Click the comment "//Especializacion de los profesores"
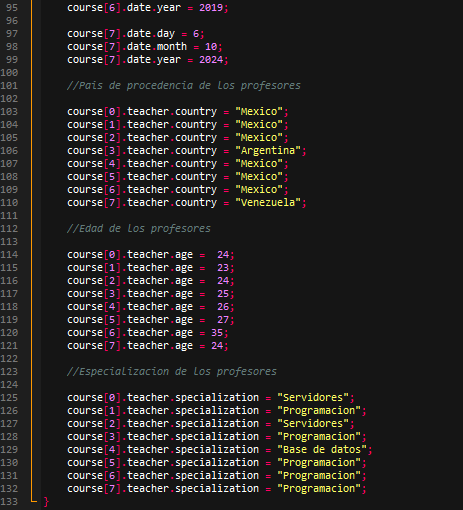The image size is (463, 510). point(172,372)
